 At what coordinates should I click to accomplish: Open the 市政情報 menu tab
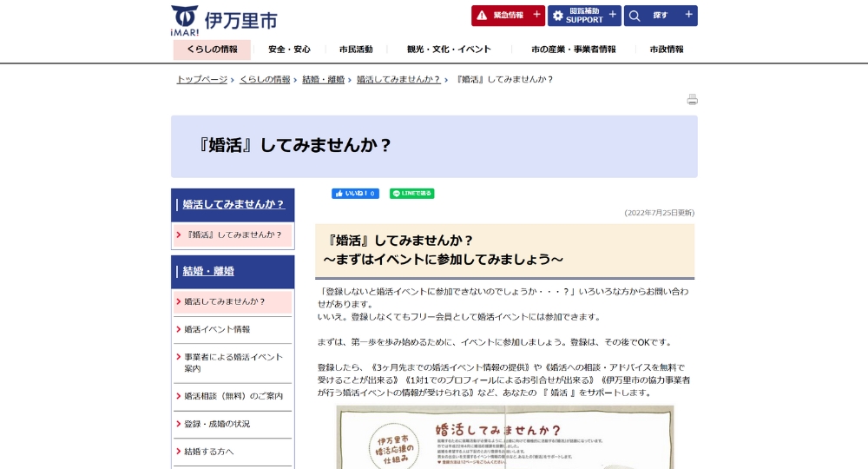[667, 50]
